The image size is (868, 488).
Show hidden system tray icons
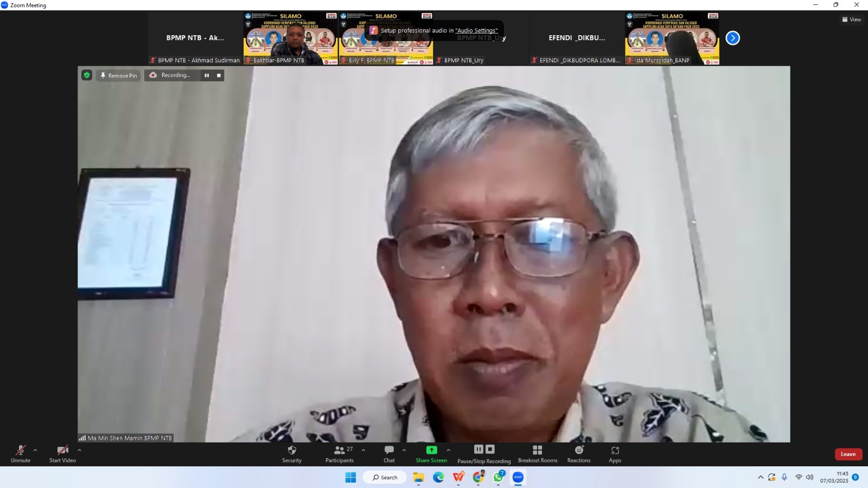(761, 477)
